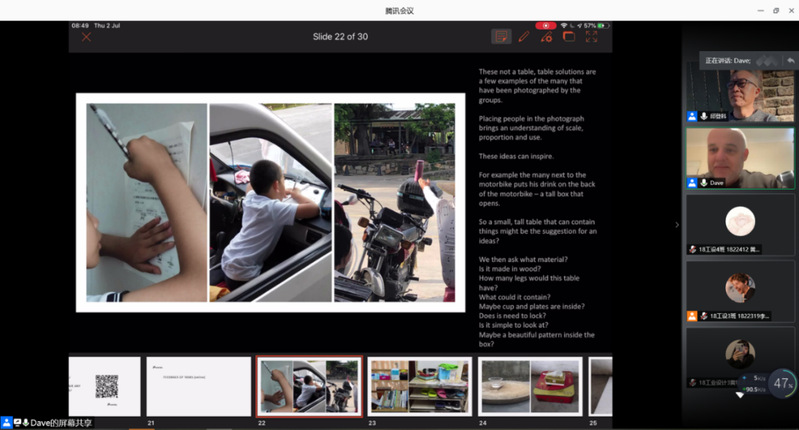Viewport: 799px width, 430px height.
Task: Toggle fullscreen expand icon in slide toolbar
Action: pyautogui.click(x=592, y=37)
